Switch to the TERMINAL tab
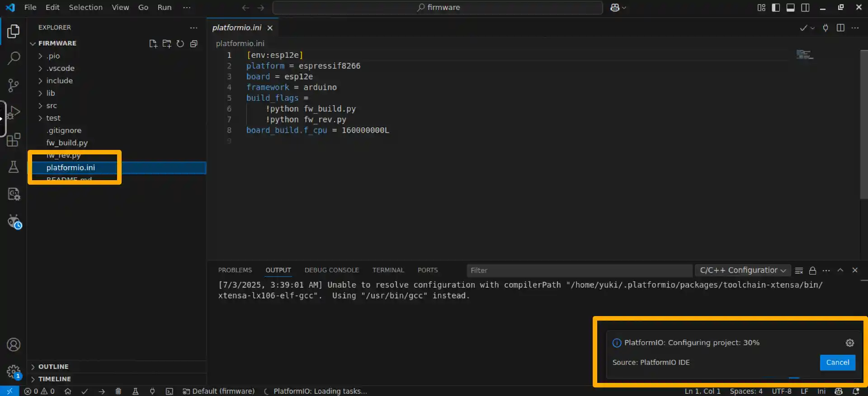Viewport: 868px width, 396px height. (388, 270)
